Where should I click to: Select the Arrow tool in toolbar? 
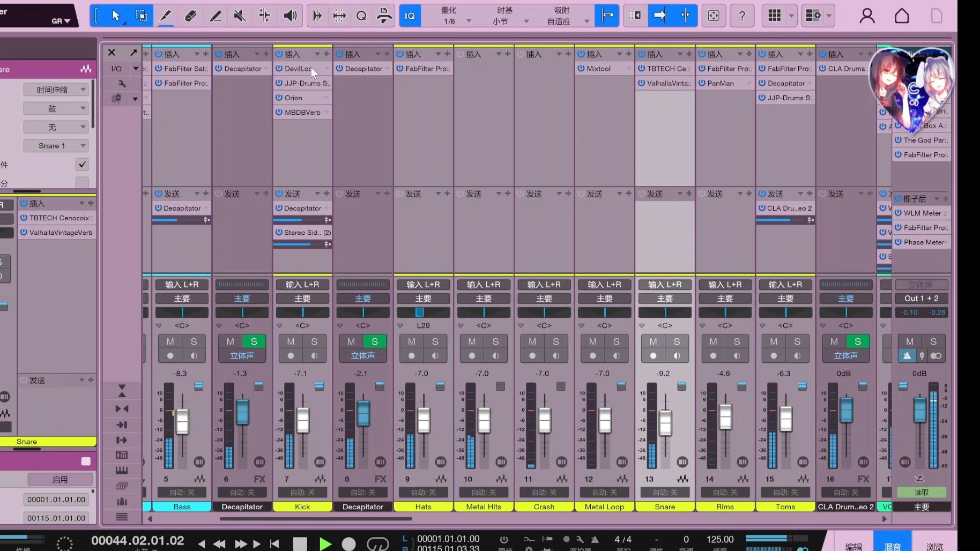click(x=116, y=16)
